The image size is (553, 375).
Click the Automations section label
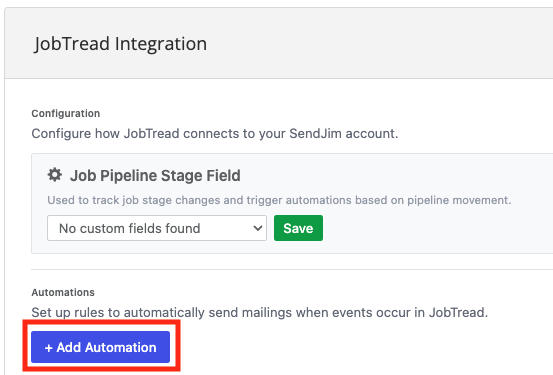63,292
